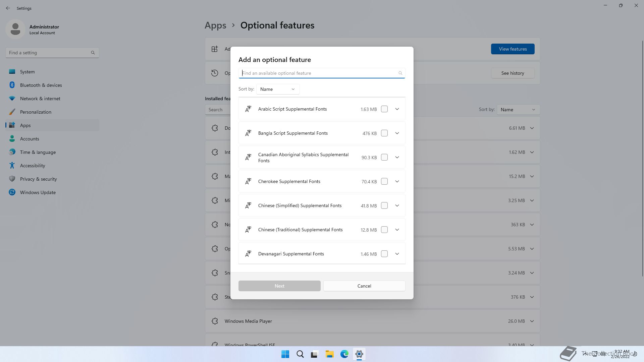Click the Windows Update icon in sidebar
The width and height of the screenshot is (644, 362).
12,192
